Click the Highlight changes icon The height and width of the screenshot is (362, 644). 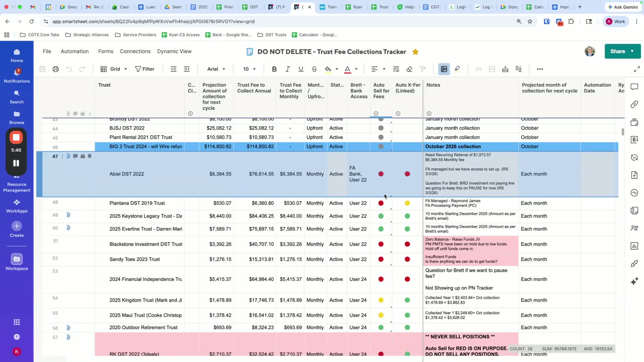point(457,69)
